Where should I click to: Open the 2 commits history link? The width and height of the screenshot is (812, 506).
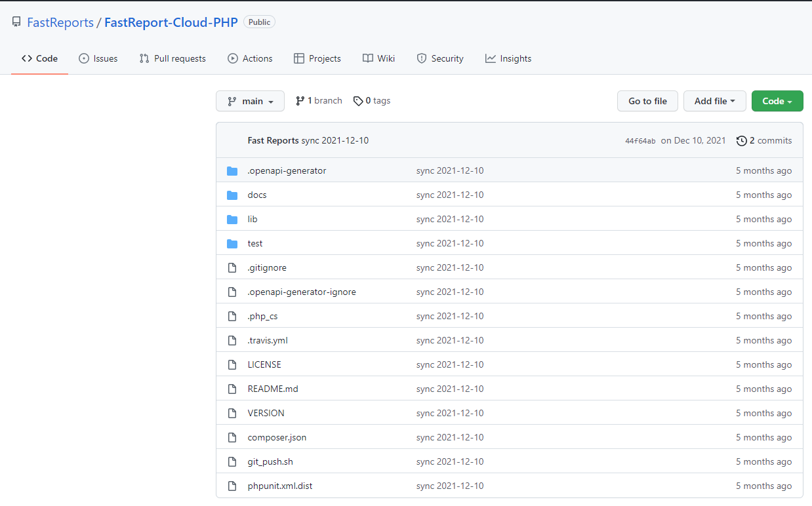coord(764,141)
